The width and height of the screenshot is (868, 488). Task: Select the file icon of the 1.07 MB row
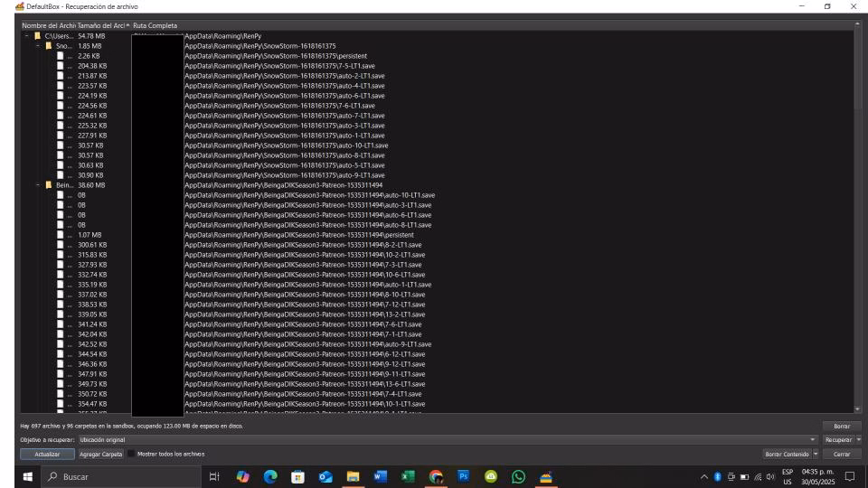click(x=60, y=235)
